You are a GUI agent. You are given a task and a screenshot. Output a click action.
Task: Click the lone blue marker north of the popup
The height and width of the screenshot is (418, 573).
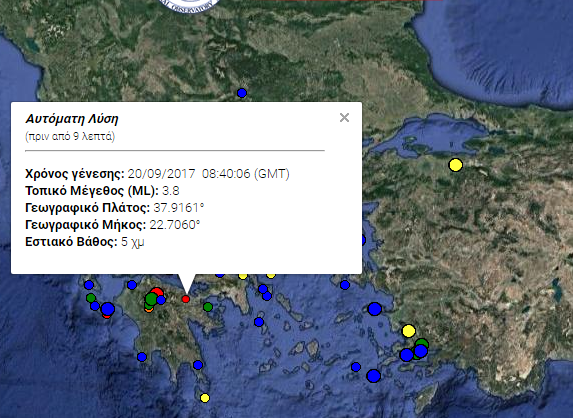point(242,93)
